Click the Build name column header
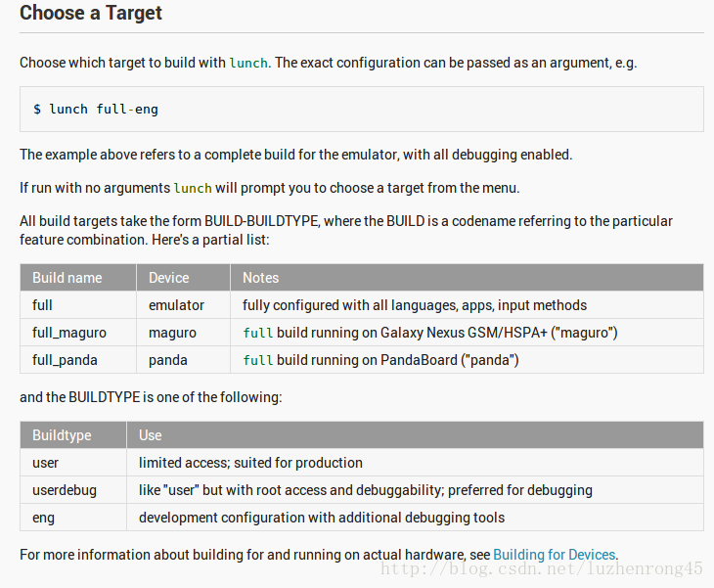 [78, 278]
